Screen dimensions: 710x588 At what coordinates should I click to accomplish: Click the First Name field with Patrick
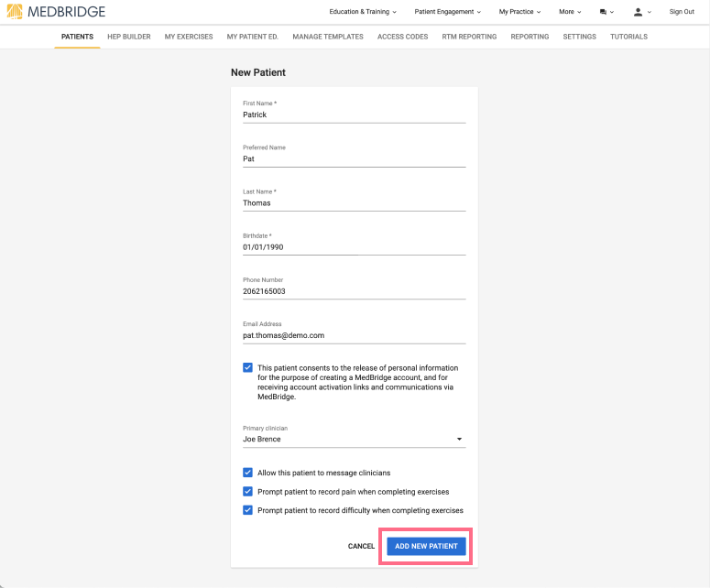(x=355, y=115)
